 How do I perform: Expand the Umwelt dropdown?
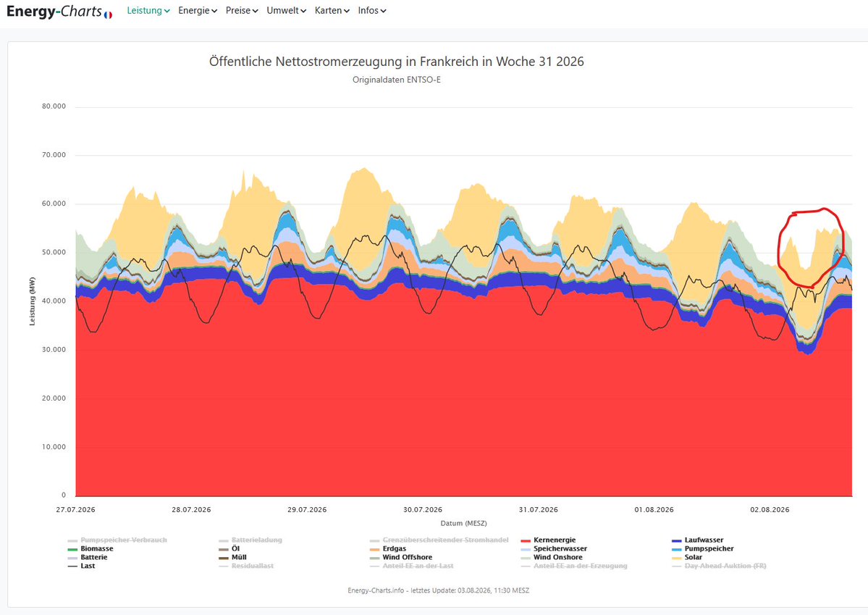tap(286, 11)
